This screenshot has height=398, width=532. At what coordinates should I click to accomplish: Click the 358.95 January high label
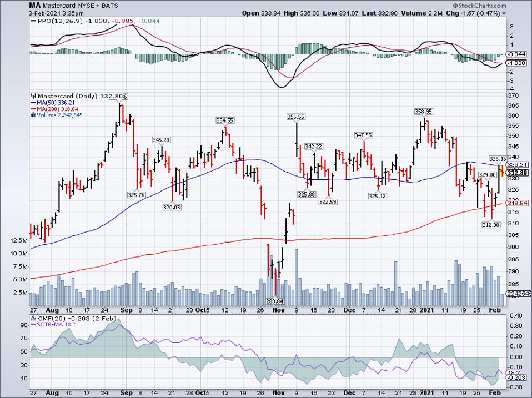tap(423, 112)
